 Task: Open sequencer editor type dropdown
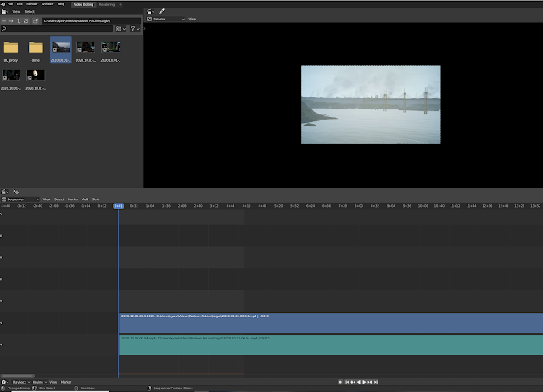(4, 192)
